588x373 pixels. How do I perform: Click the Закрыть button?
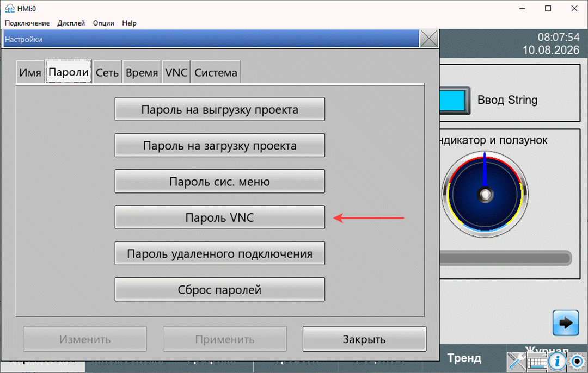[x=364, y=339]
